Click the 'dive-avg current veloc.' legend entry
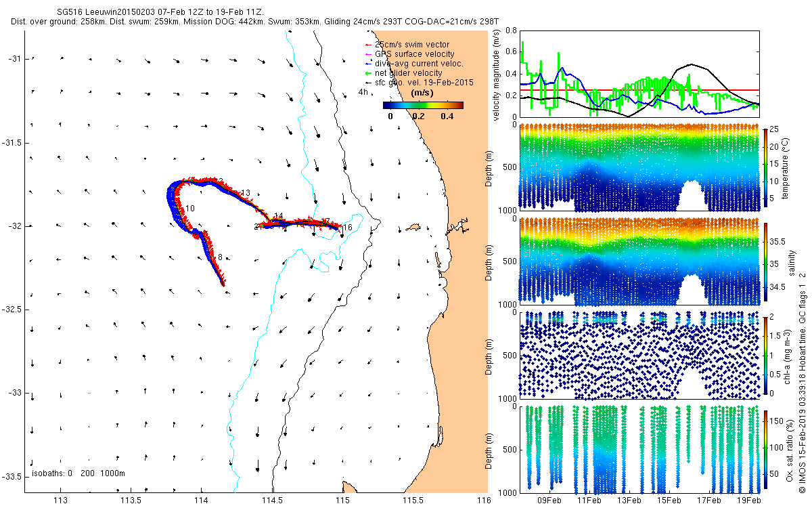 tap(418, 64)
